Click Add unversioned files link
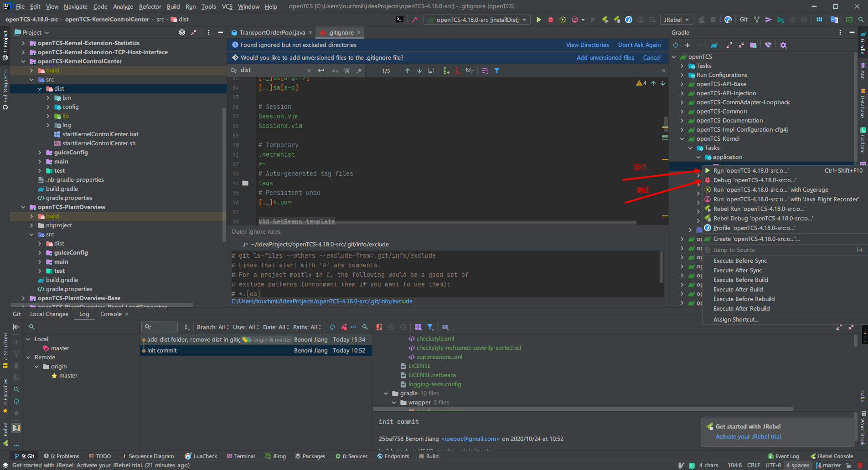 click(605, 57)
